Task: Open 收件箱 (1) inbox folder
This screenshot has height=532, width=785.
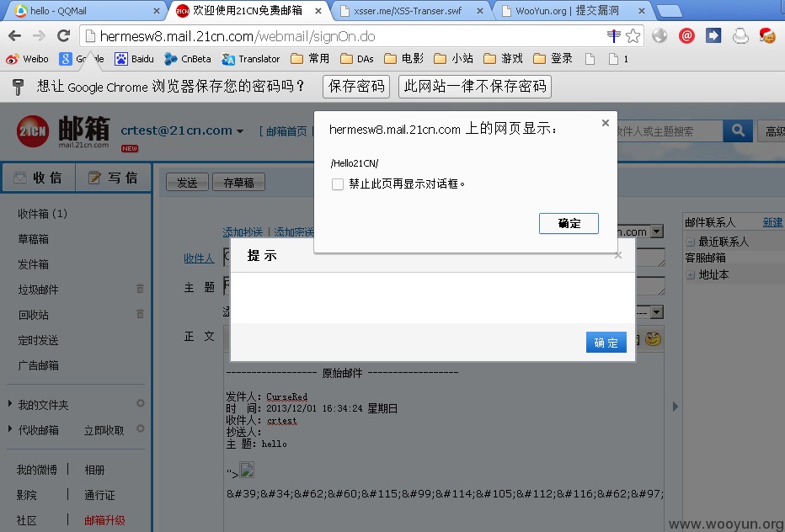Action: pos(43,214)
